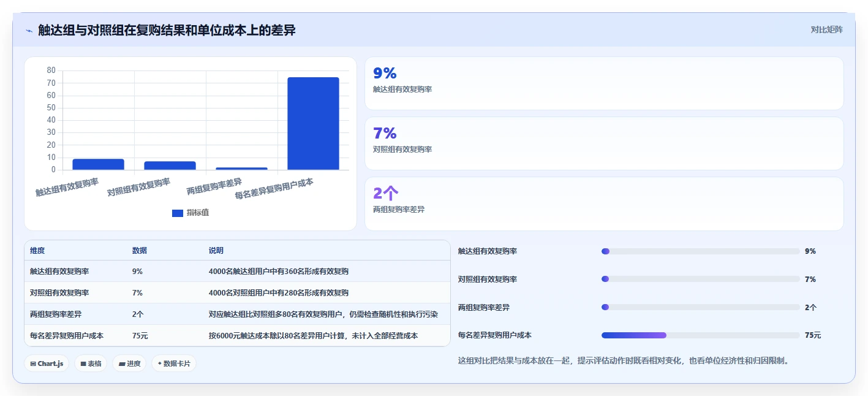Click the 7% table cell
Screen dimensions: 868x396
[x=137, y=293]
